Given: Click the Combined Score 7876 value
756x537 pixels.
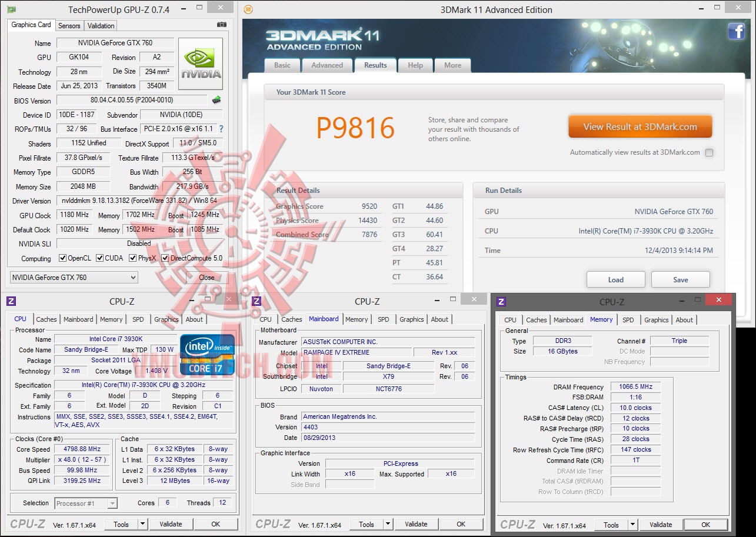Looking at the screenshot, I should pos(369,235).
